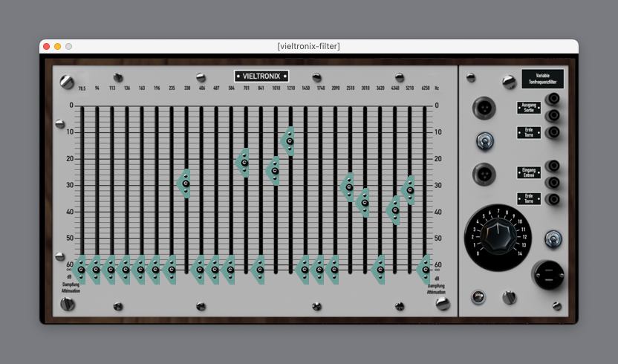
Task: Click the VIELTRONIX logo plate
Action: pos(261,76)
